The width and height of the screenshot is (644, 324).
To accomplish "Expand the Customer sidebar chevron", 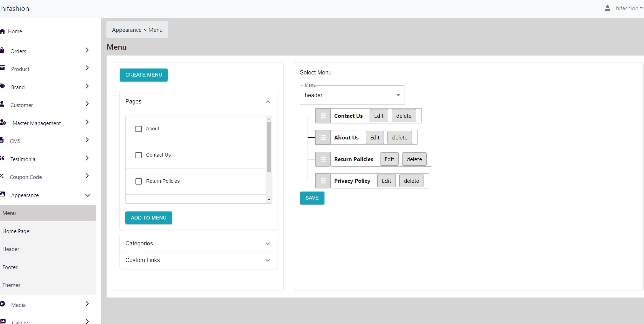I will click(87, 104).
